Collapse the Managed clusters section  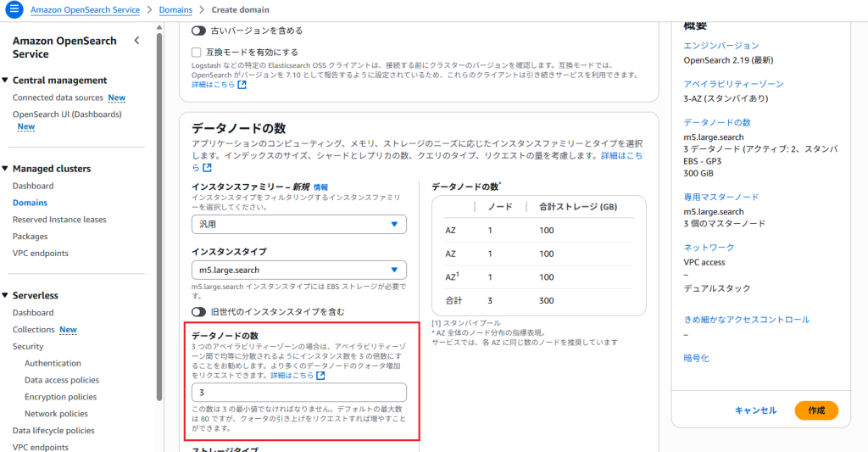pyautogui.click(x=5, y=169)
